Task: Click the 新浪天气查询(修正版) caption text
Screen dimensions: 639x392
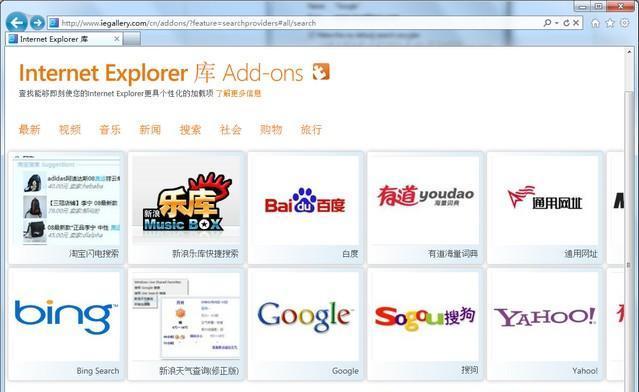Action: click(x=199, y=371)
